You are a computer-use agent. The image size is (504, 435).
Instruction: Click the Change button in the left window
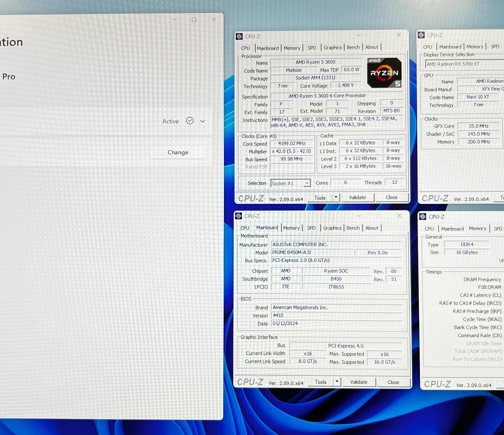click(x=178, y=153)
